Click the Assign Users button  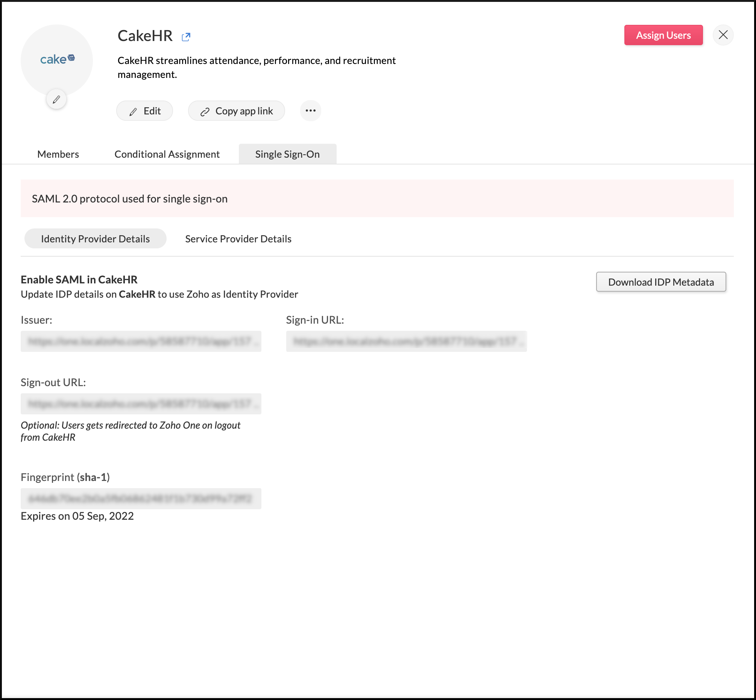(x=663, y=35)
